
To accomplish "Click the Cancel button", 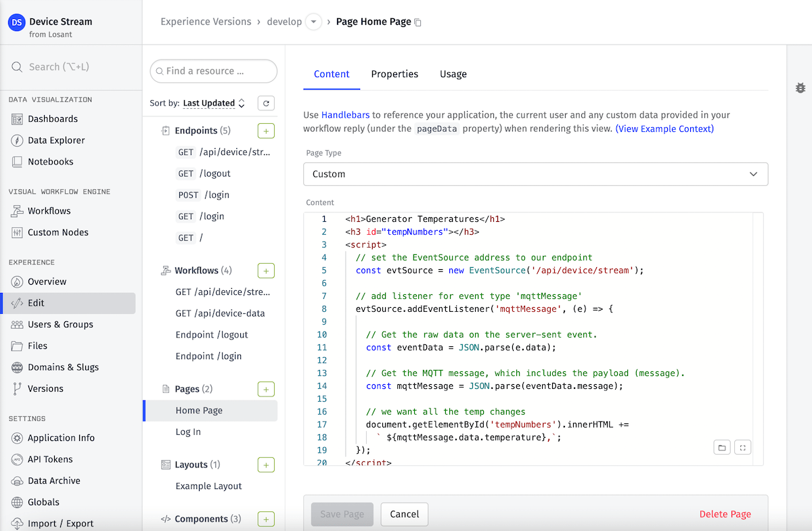I will point(405,514).
